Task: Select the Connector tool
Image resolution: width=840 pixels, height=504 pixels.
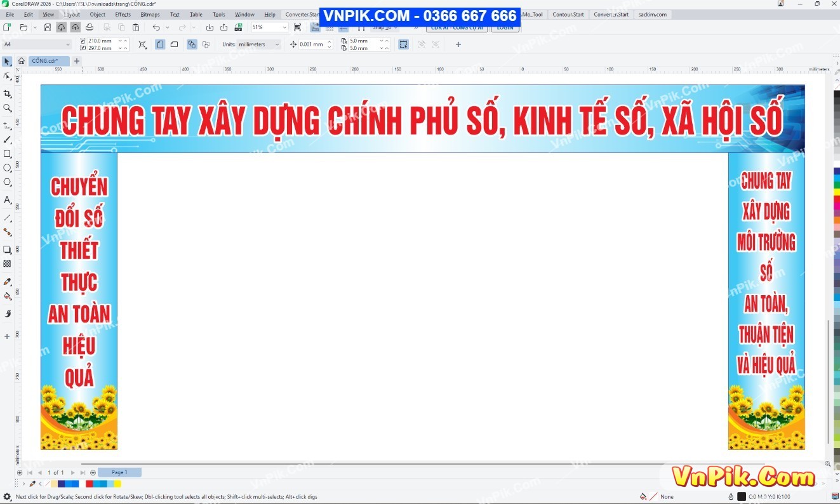Action: 7,232
